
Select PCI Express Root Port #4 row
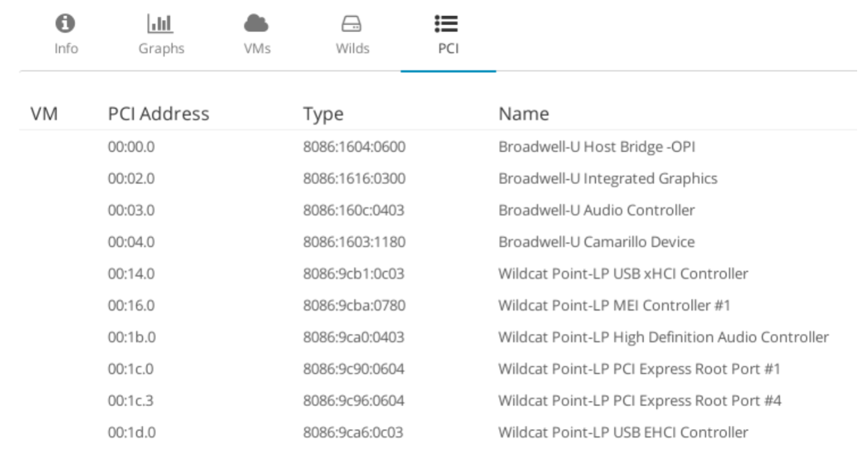[639, 401]
